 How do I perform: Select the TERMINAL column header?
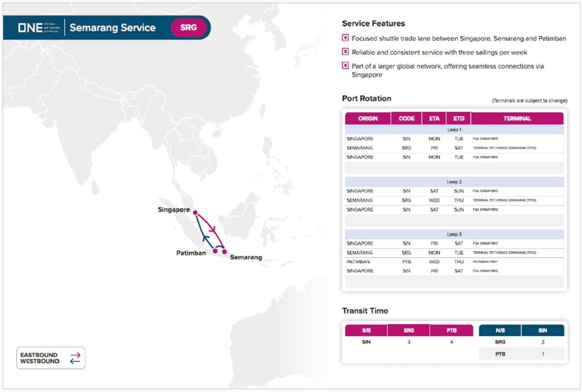[517, 118]
